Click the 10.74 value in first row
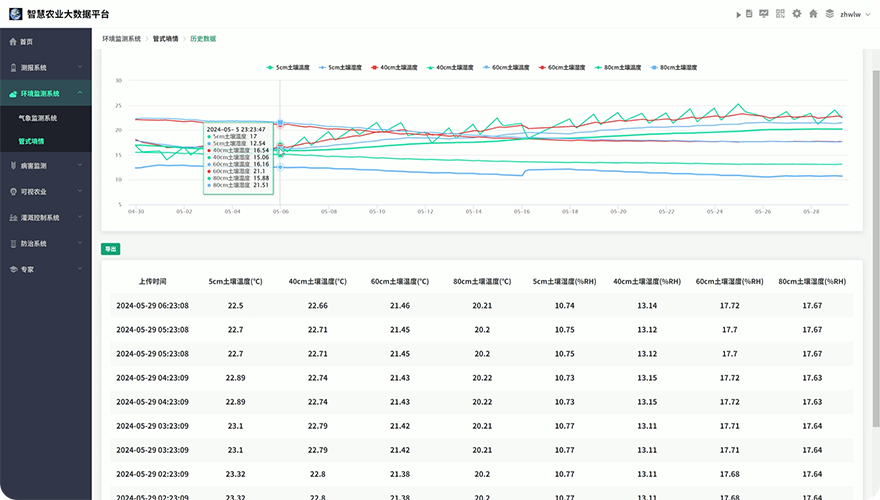880x500 pixels. click(x=565, y=306)
